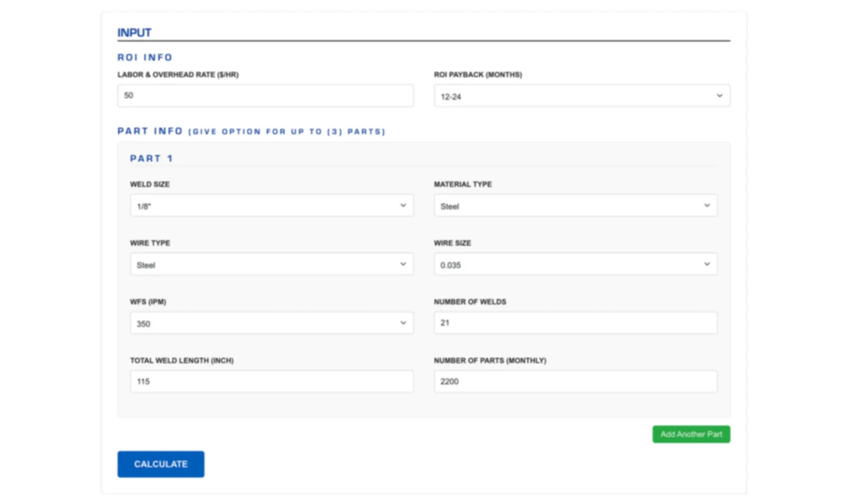Click the TOTAL WELD LENGTH (INCH) label

click(182, 361)
